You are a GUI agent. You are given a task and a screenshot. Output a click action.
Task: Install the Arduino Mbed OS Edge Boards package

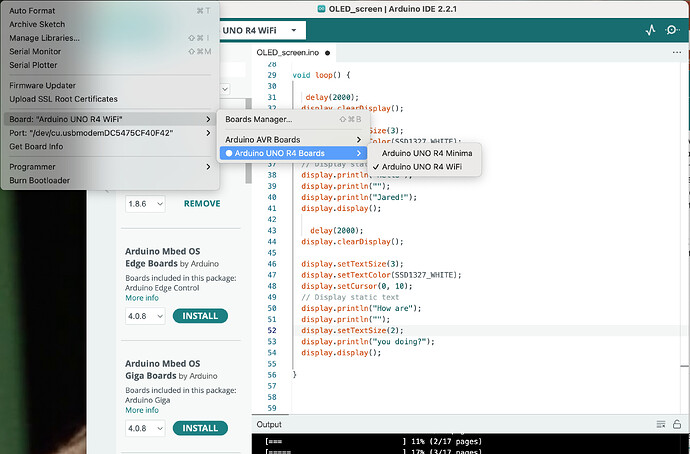200,316
